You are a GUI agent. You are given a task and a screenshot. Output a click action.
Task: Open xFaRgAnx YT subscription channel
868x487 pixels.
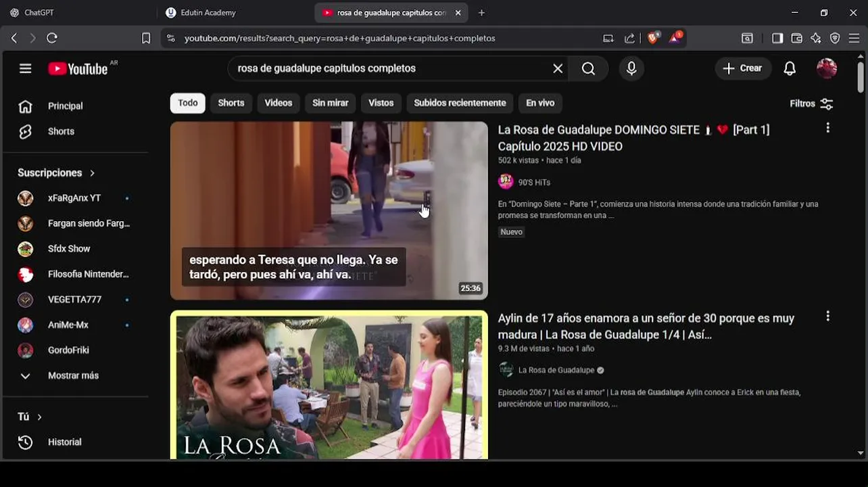point(76,198)
